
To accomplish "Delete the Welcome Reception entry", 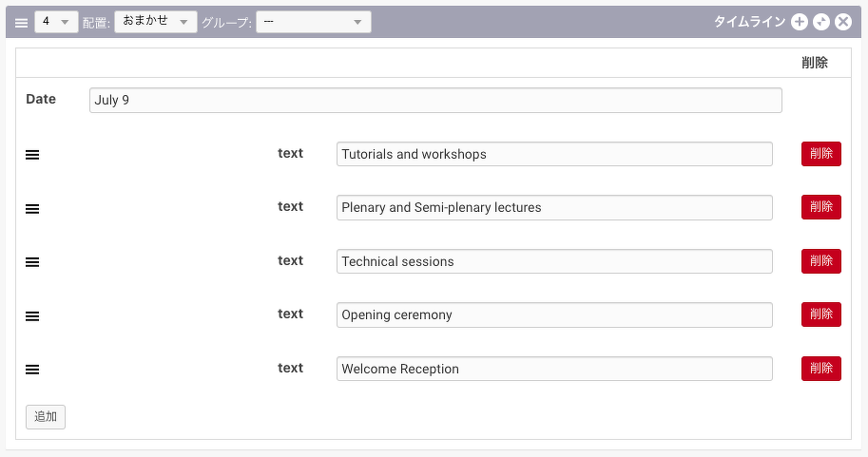I will (820, 369).
